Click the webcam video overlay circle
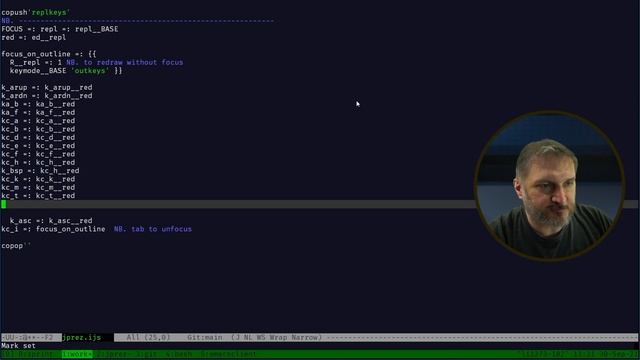640x360 pixels. point(549,186)
